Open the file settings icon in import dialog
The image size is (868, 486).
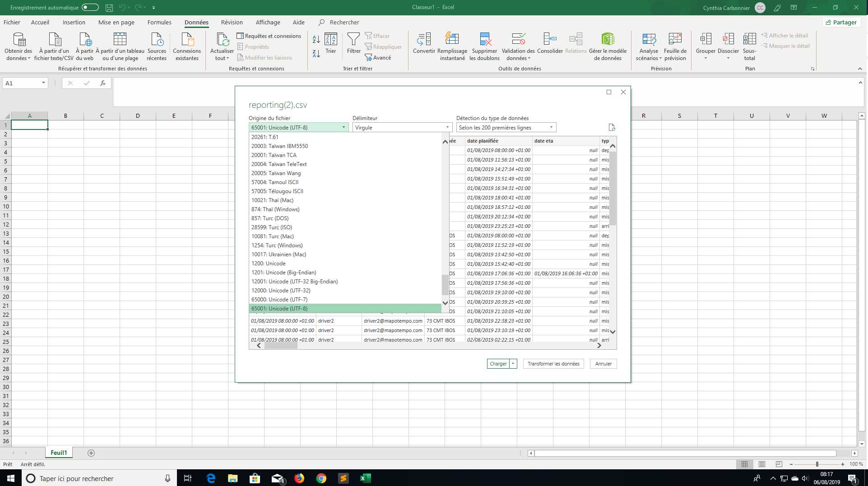point(612,128)
